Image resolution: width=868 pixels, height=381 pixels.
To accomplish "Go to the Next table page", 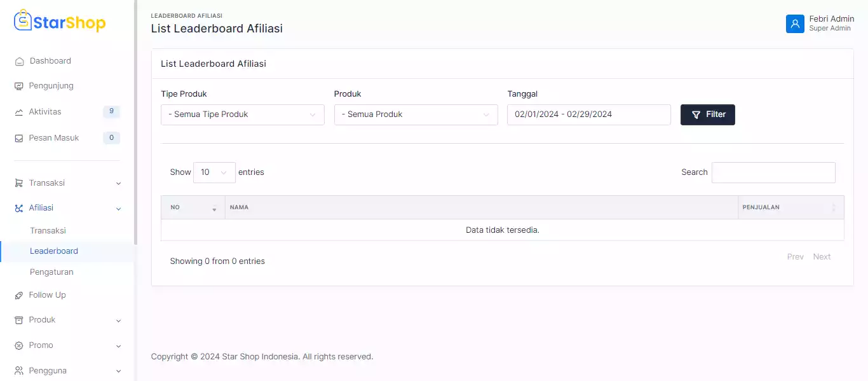I will tap(822, 257).
